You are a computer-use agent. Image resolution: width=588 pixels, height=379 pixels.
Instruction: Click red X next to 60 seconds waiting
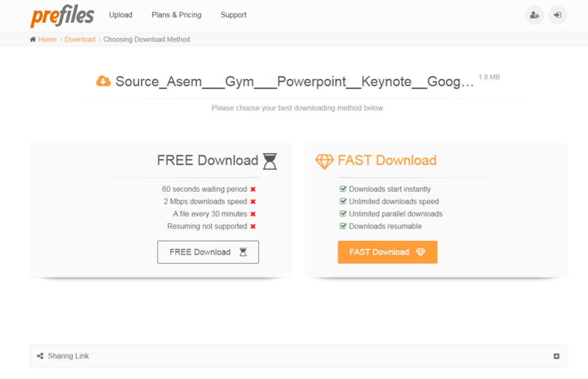click(253, 189)
